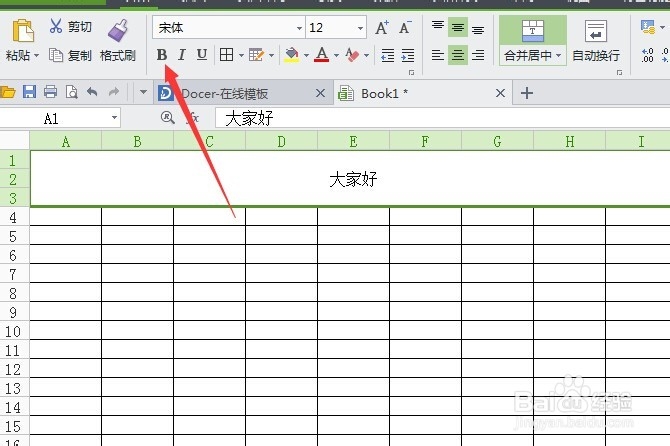Add a new document tab with plus
Image resolution: width=670 pixels, height=446 pixels.
tap(526, 93)
